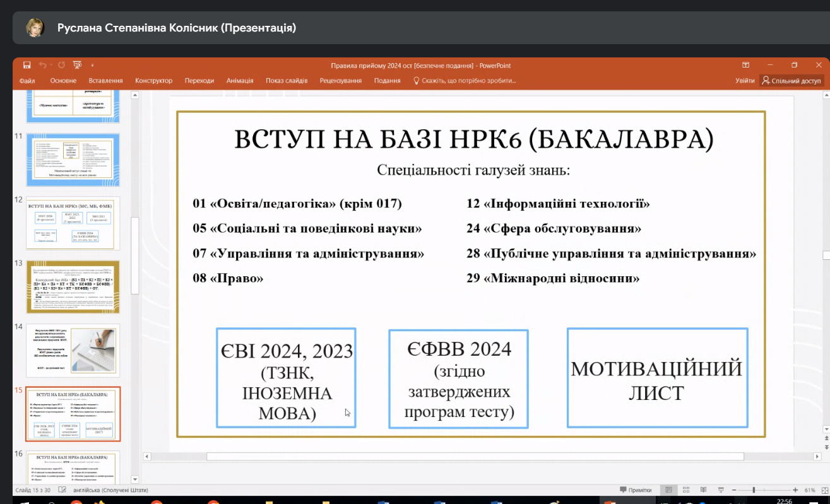Open the undo history dropdown arrow
Screen dimensions: 830x504
pos(50,65)
